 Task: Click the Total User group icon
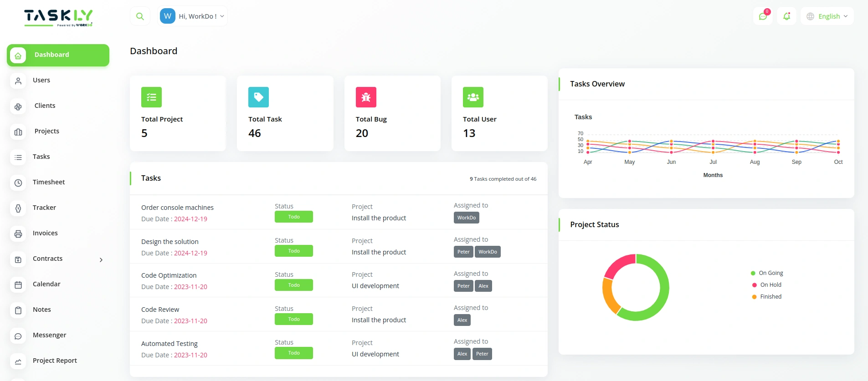tap(473, 97)
